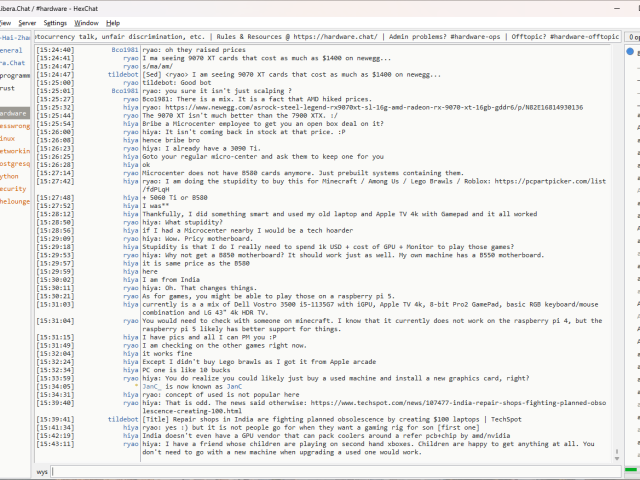Open the techspot.com India repair shops link

click(458, 403)
